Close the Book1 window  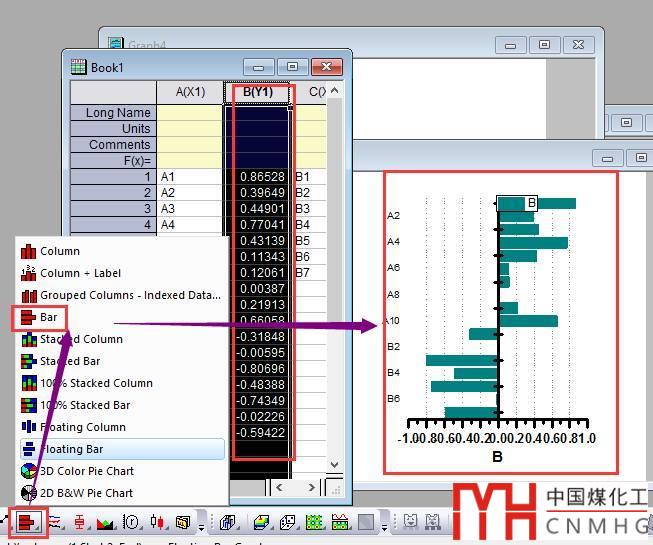tap(327, 67)
